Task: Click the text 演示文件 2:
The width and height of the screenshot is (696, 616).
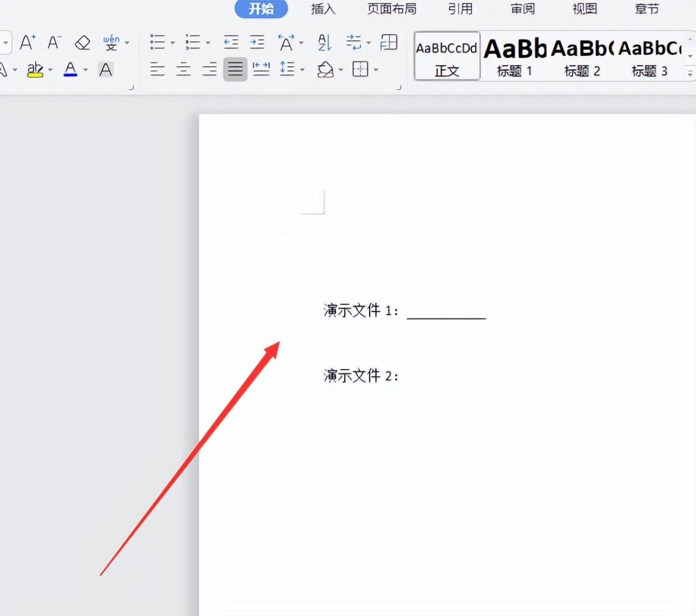Action: point(361,376)
